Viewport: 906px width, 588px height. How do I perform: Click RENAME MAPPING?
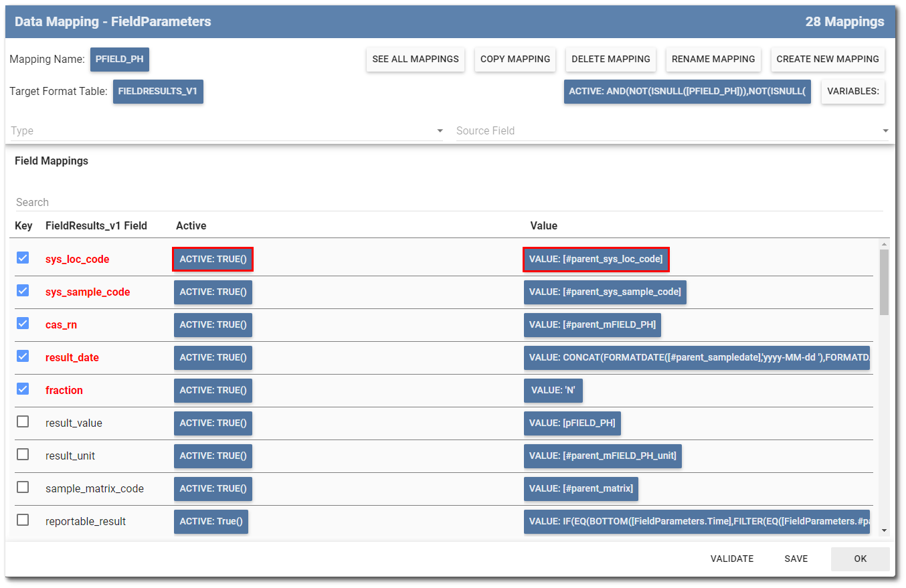point(713,59)
